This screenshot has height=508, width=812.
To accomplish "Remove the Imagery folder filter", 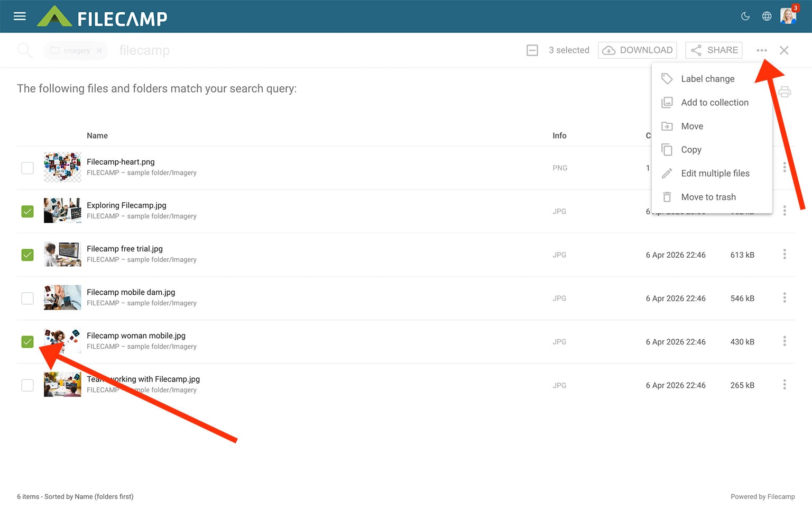I will click(x=99, y=51).
